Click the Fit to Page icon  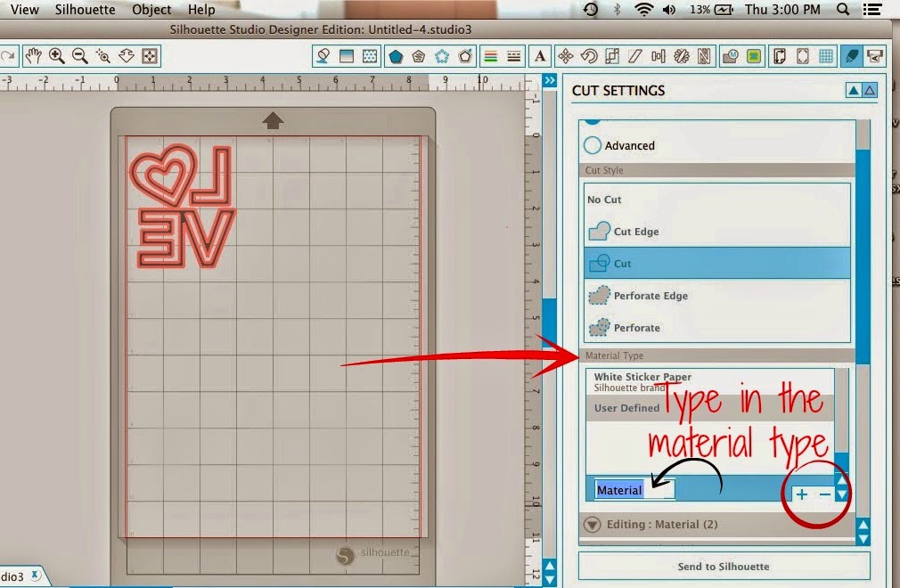click(x=150, y=56)
